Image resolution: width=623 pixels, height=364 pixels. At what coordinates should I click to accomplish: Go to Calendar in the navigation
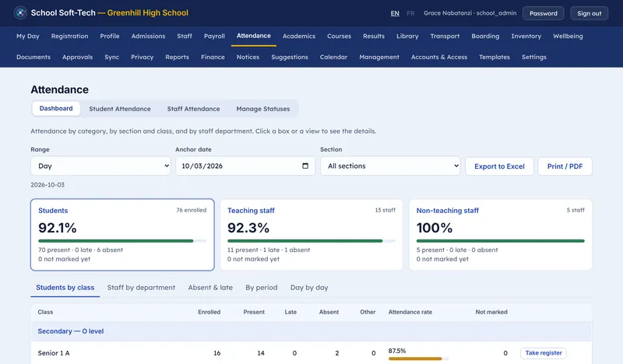(x=333, y=57)
